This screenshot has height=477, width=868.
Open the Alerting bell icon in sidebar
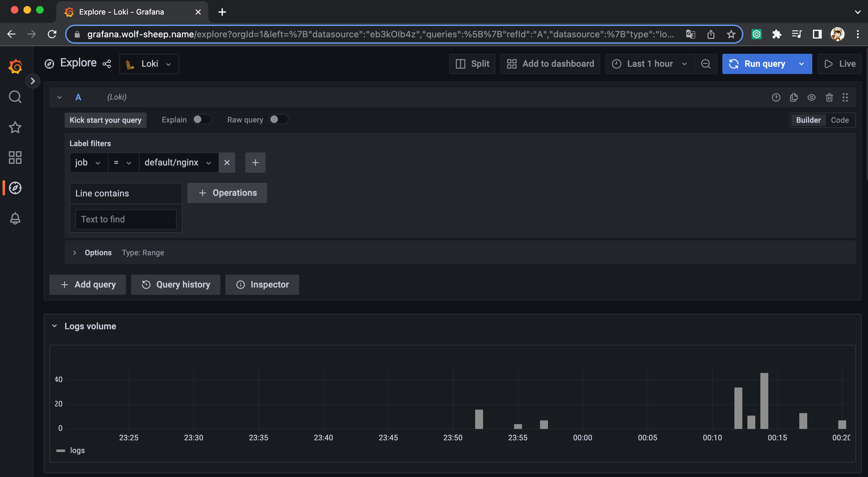coord(15,218)
